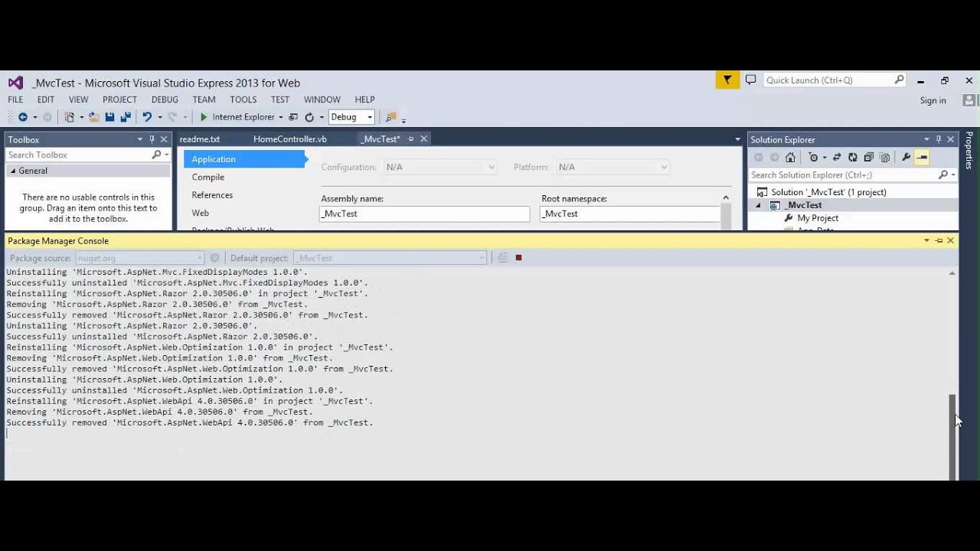
Task: Click the Navigate Backward arrow in toolbar
Action: click(x=23, y=117)
